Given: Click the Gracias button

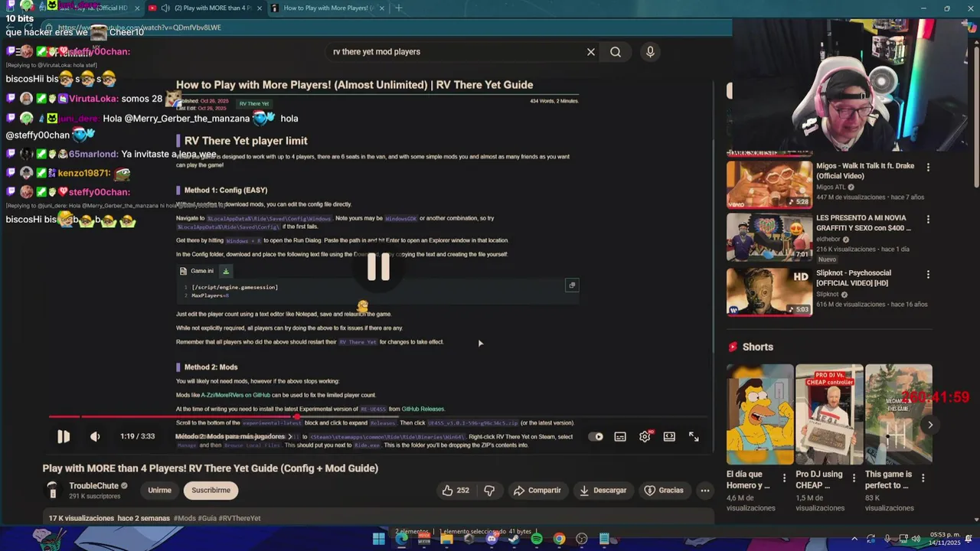Looking at the screenshot, I should pos(664,490).
